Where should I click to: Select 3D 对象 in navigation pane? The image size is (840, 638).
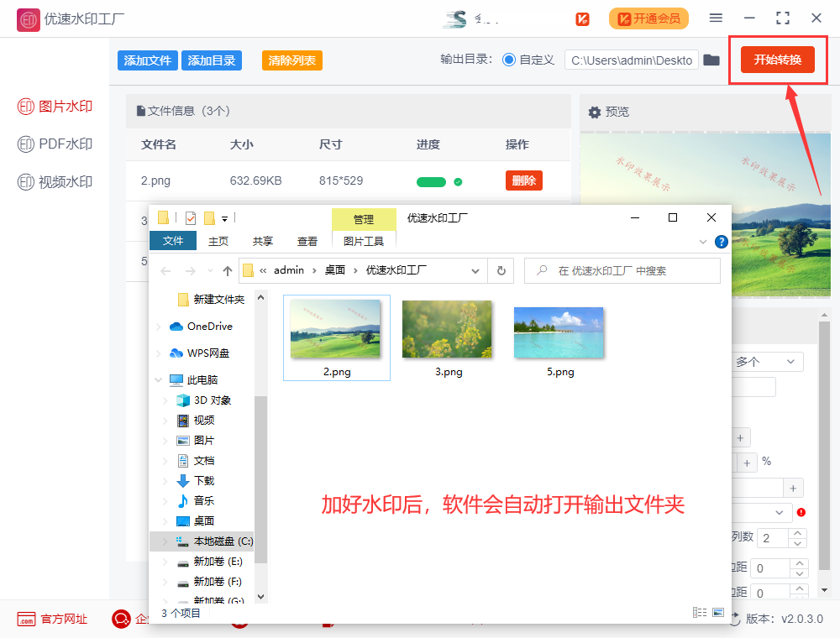(204, 400)
